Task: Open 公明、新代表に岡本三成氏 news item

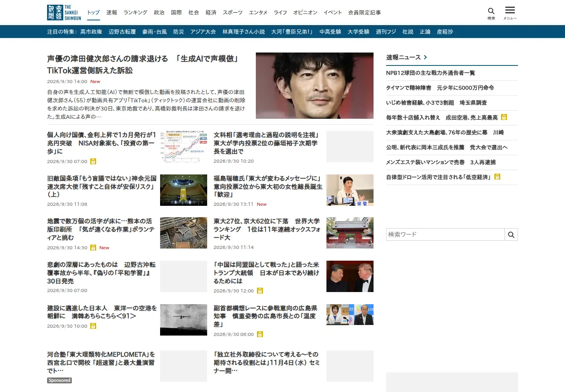Action: click(x=447, y=147)
